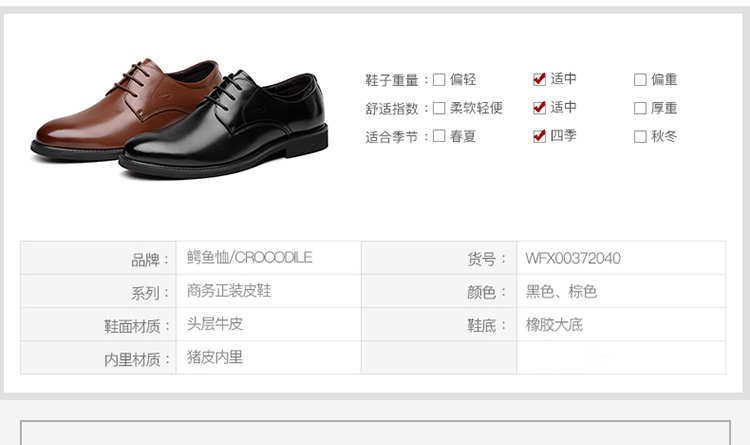Toggle the 适中 checkbox for 舒适指数

tap(539, 108)
